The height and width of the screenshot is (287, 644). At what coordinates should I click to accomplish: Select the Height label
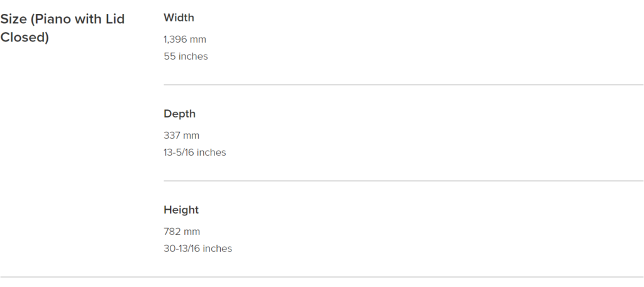click(181, 210)
